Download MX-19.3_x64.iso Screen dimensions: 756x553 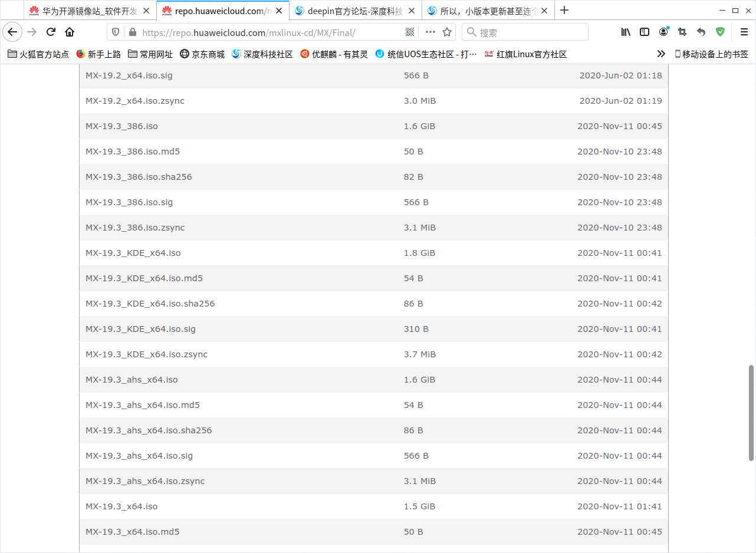click(121, 506)
